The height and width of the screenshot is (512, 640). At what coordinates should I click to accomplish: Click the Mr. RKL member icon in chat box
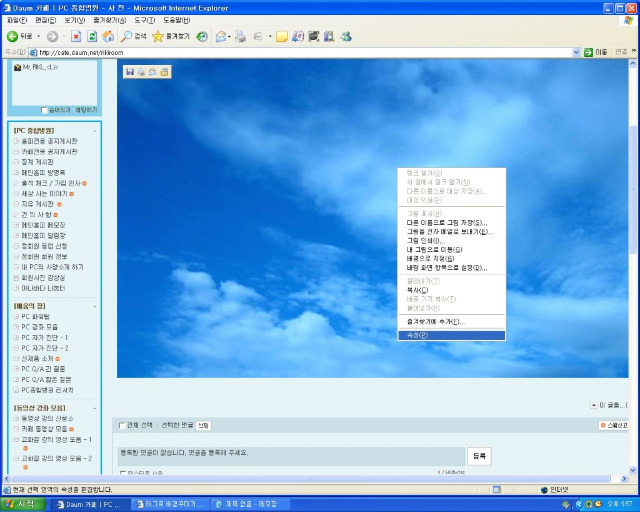tap(17, 67)
